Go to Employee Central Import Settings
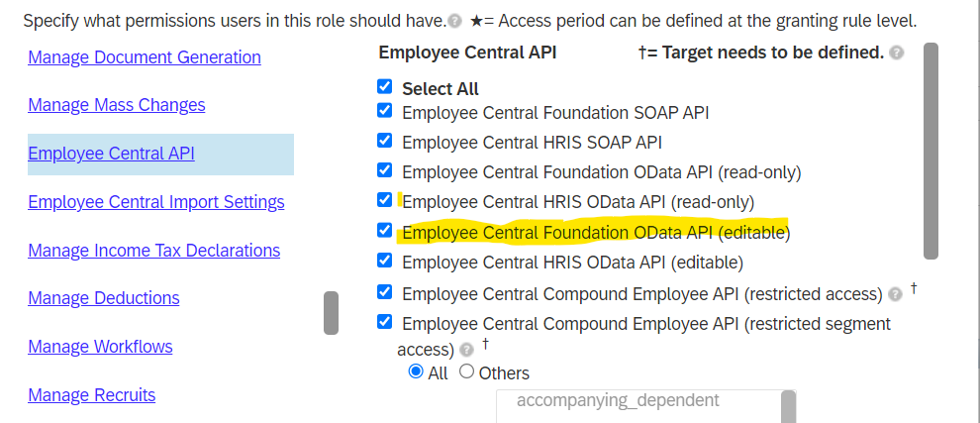 click(x=156, y=202)
